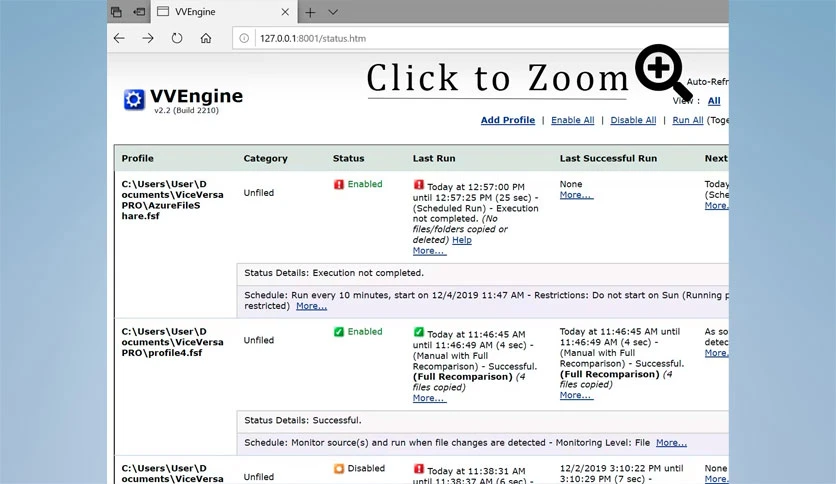
Task: Open More link under profile4 last run
Action: (x=429, y=398)
